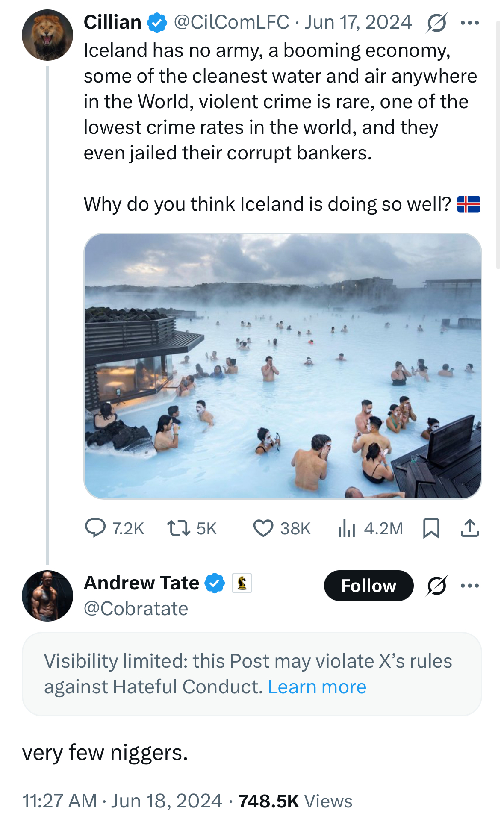Click the Jun 17, 2024 post date
The width and height of the screenshot is (504, 828).
[x=358, y=22]
